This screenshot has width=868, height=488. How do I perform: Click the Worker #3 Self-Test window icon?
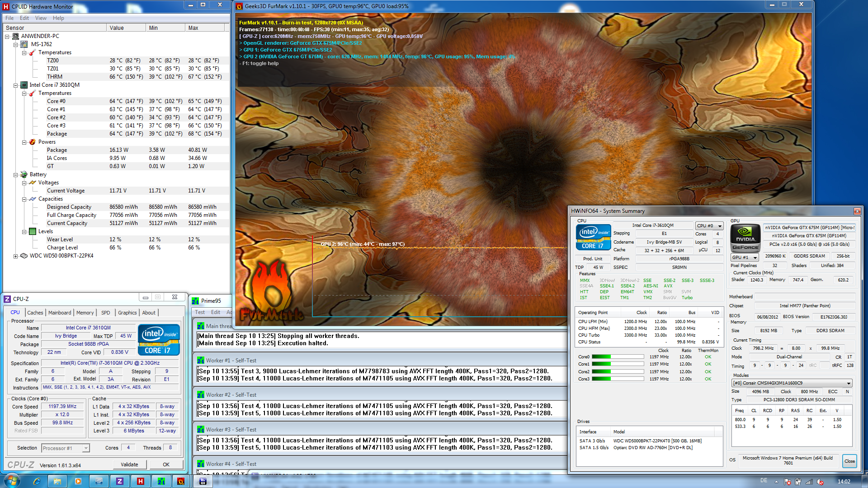tap(201, 430)
